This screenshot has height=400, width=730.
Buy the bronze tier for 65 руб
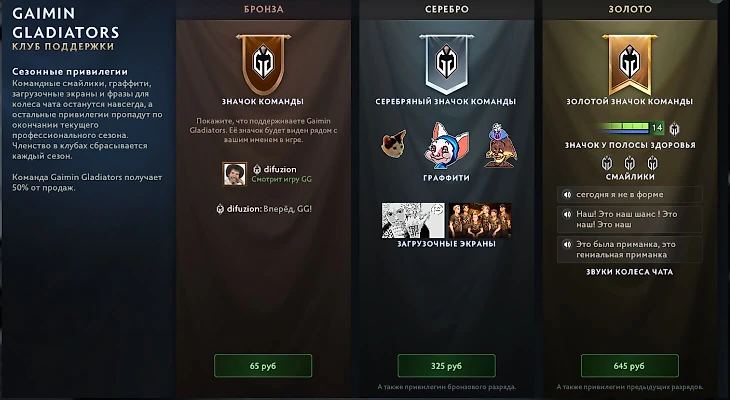(263, 366)
